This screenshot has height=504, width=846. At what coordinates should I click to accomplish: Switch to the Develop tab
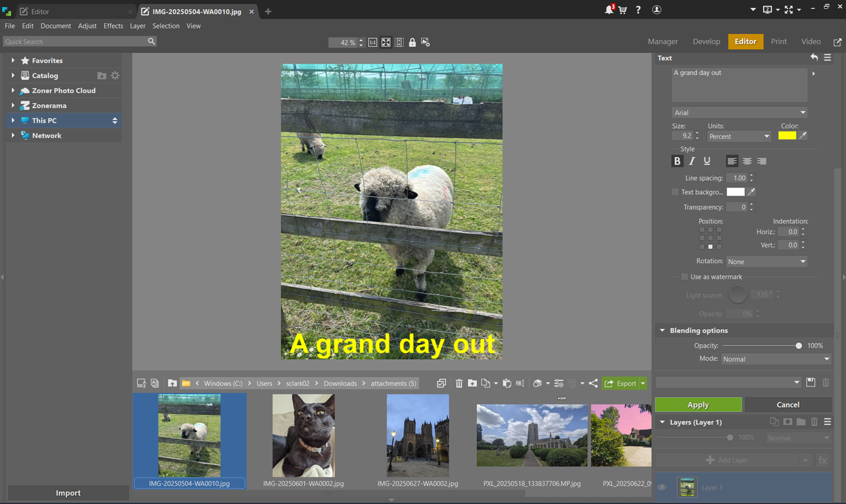[x=706, y=41]
